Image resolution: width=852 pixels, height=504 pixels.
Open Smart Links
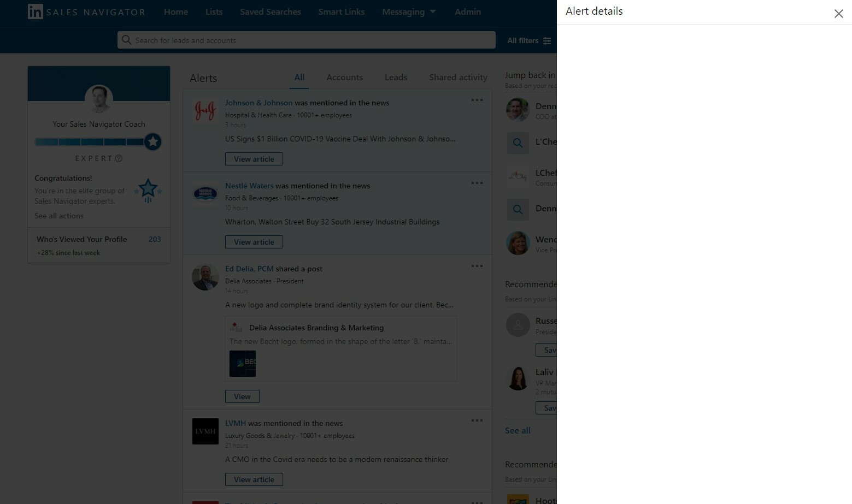pyautogui.click(x=342, y=11)
